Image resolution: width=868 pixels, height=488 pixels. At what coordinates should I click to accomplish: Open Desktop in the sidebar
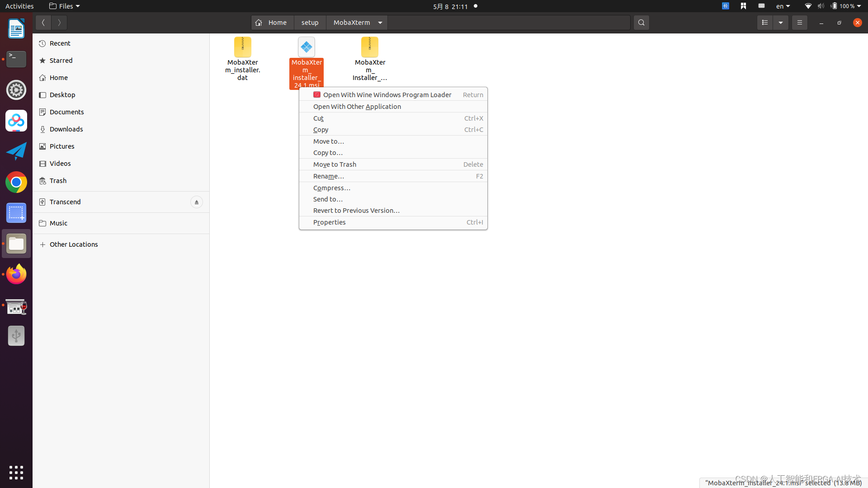pyautogui.click(x=121, y=95)
